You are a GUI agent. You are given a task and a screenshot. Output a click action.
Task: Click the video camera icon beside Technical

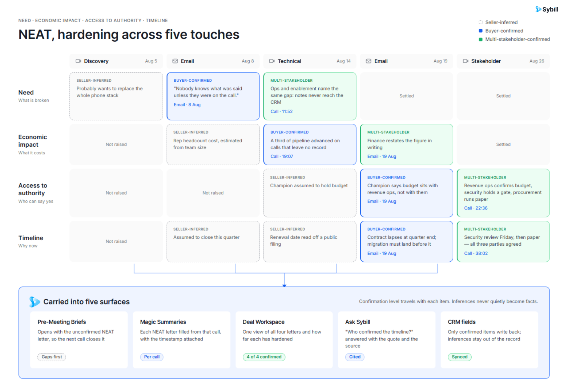tap(272, 61)
